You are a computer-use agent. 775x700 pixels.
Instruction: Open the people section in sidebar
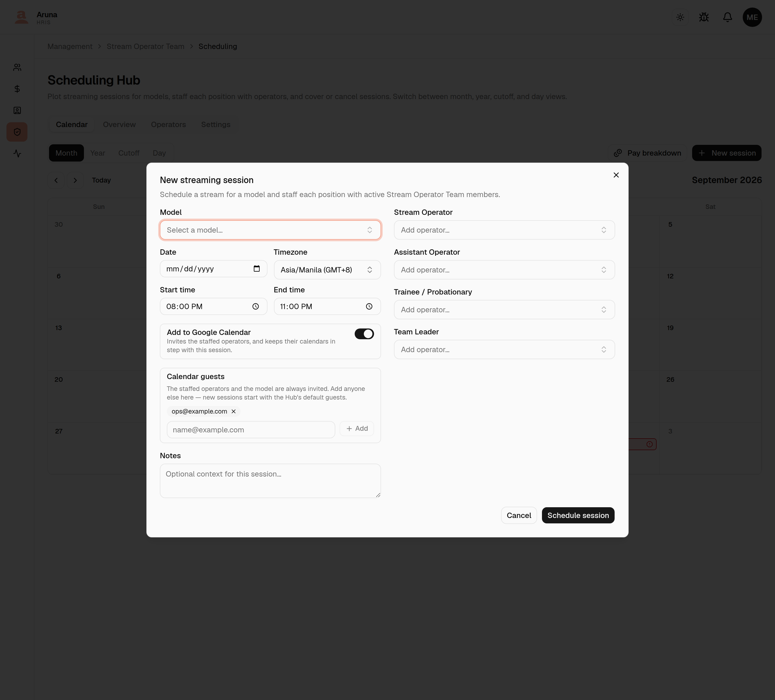coord(17,67)
